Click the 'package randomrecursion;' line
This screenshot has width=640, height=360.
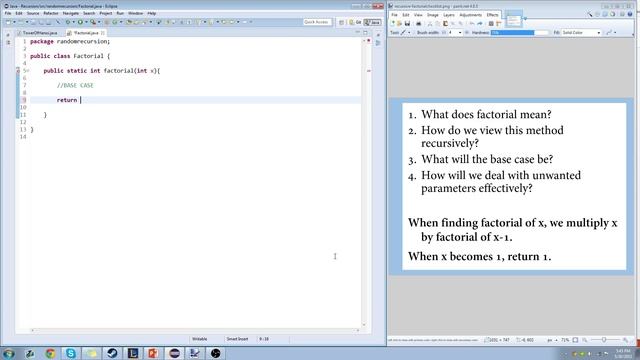[x=70, y=41]
